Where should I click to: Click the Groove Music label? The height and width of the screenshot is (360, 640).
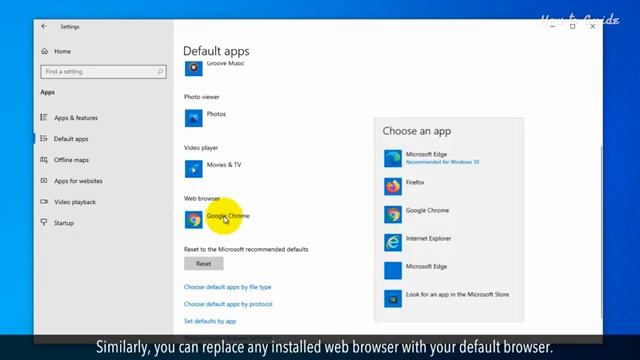coord(225,63)
